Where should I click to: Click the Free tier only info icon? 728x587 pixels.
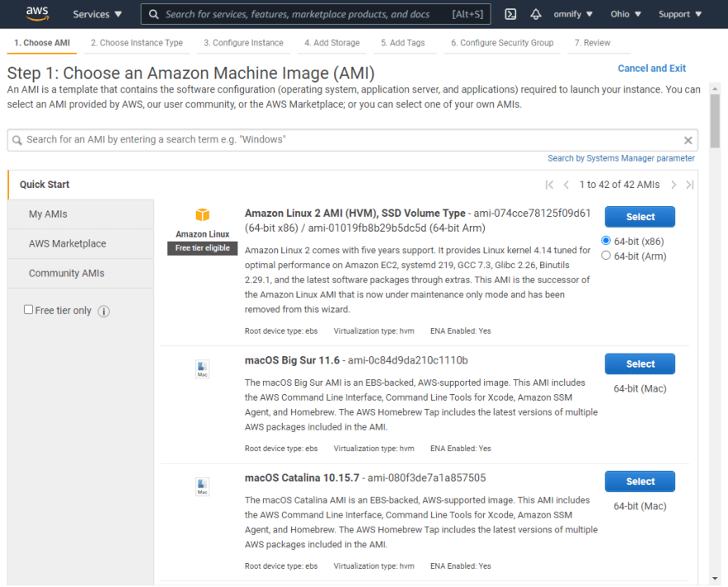point(103,311)
